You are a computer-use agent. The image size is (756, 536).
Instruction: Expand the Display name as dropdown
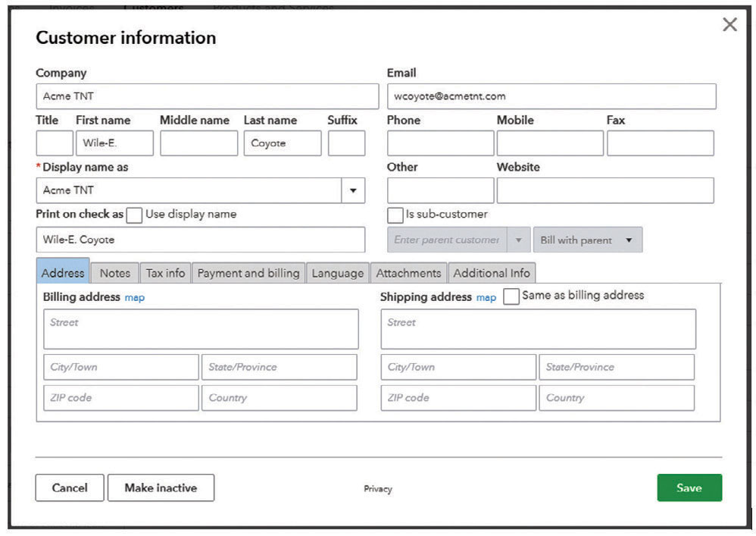[x=352, y=190]
